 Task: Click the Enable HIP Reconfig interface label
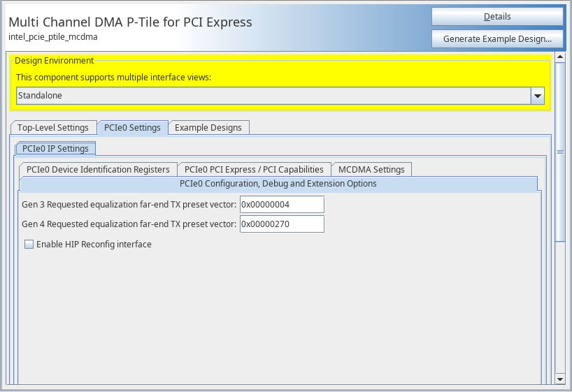point(94,245)
